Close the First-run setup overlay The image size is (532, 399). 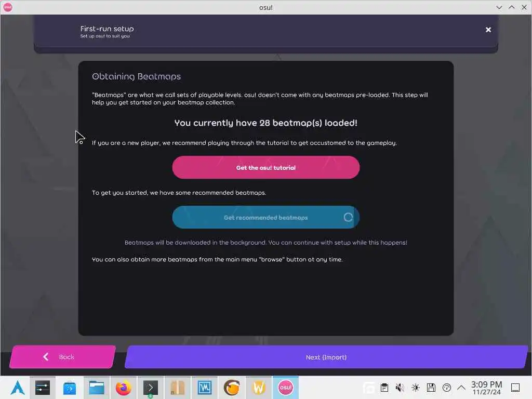pos(488,30)
